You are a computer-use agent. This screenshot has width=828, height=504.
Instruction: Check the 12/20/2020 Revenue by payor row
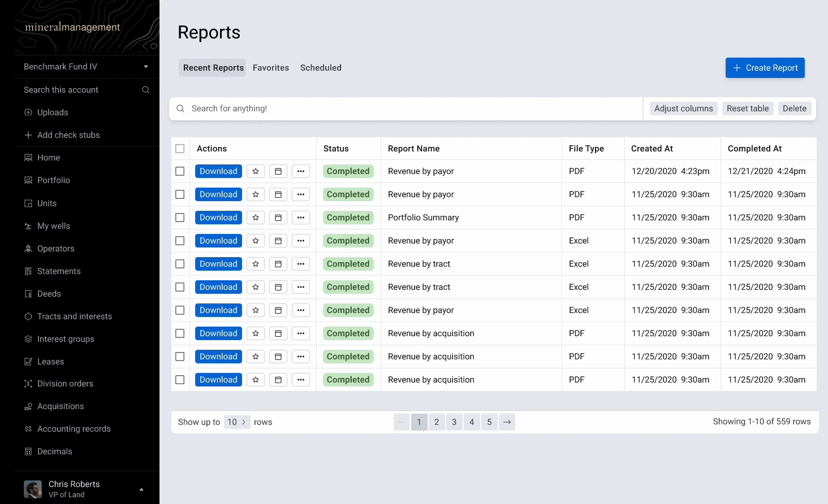(x=180, y=171)
